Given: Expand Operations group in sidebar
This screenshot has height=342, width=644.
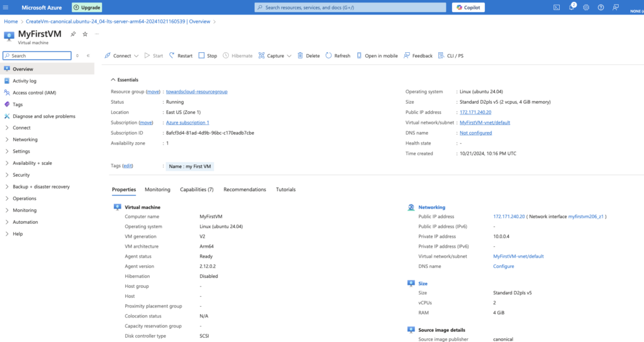Looking at the screenshot, I should (x=25, y=198).
